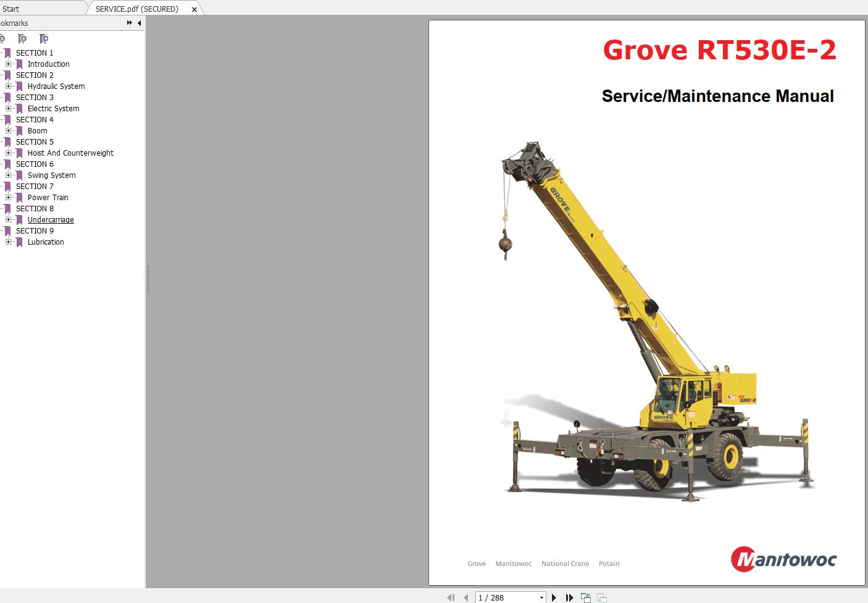
Task: Expand the Power Train bookmark
Action: 8,198
